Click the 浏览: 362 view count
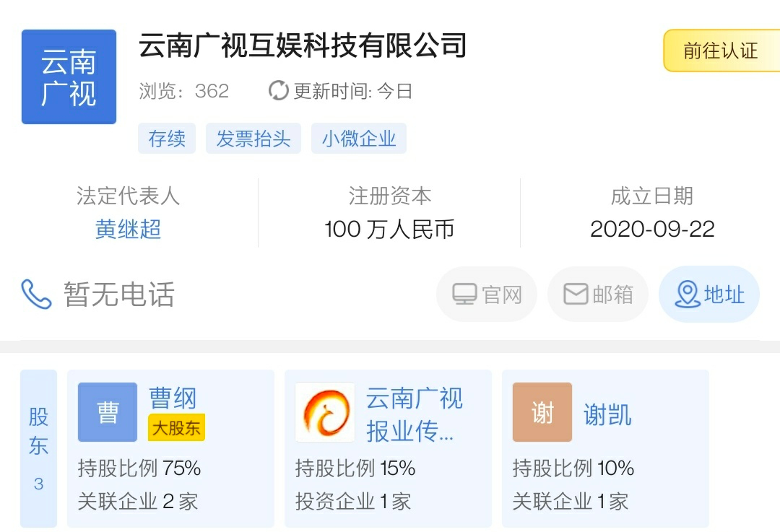The height and width of the screenshot is (532, 780). point(183,91)
